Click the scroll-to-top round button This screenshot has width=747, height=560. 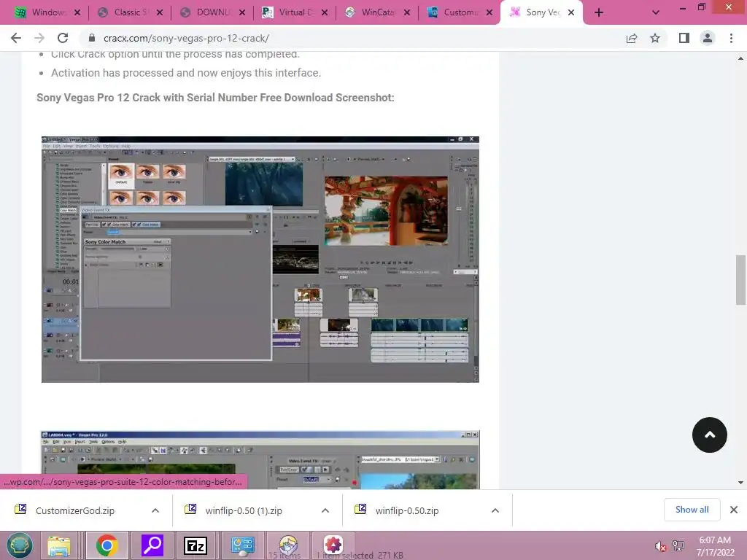(x=709, y=435)
